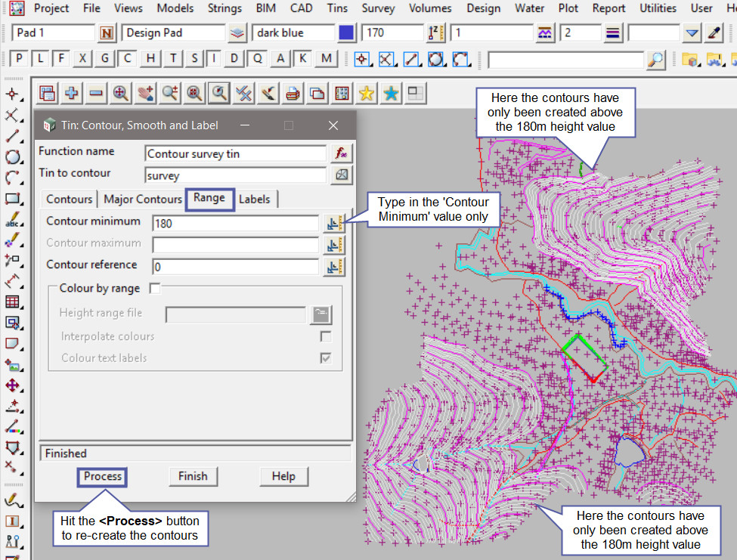
Task: Click the printer icon in view toolbar
Action: coord(293,93)
